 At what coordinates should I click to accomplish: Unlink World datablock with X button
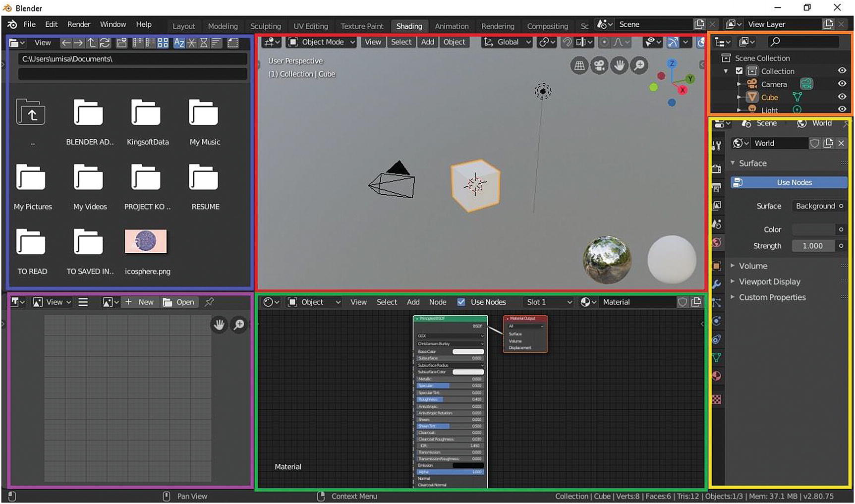tap(841, 143)
